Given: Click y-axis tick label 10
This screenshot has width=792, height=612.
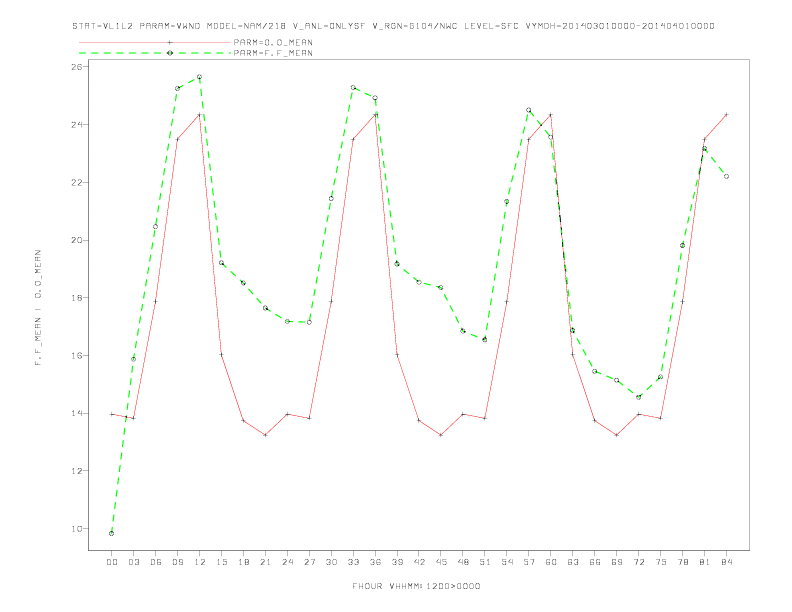Looking at the screenshot, I should point(79,529).
